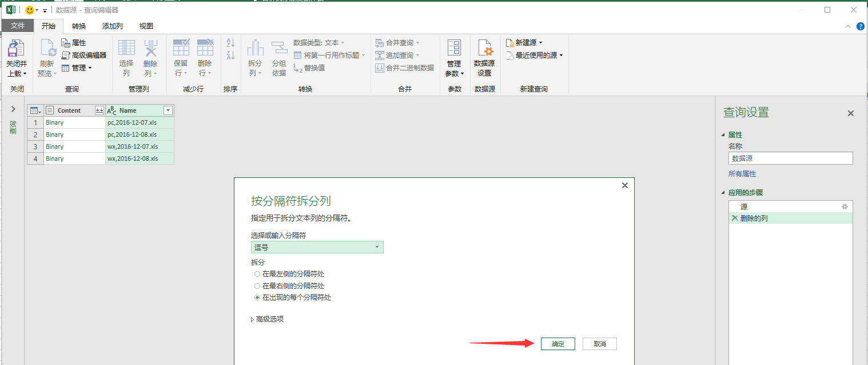
Task: Open the quick access toolbar customize arrow
Action: [x=45, y=10]
